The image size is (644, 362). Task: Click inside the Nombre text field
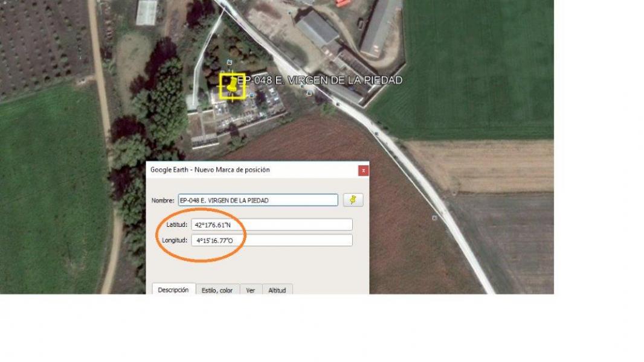point(258,200)
